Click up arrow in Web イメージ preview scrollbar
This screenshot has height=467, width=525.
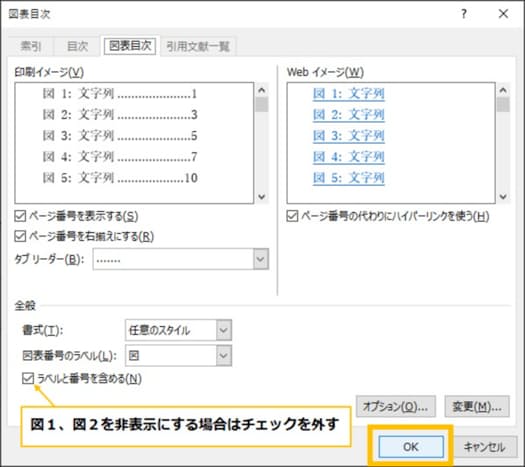(x=503, y=90)
